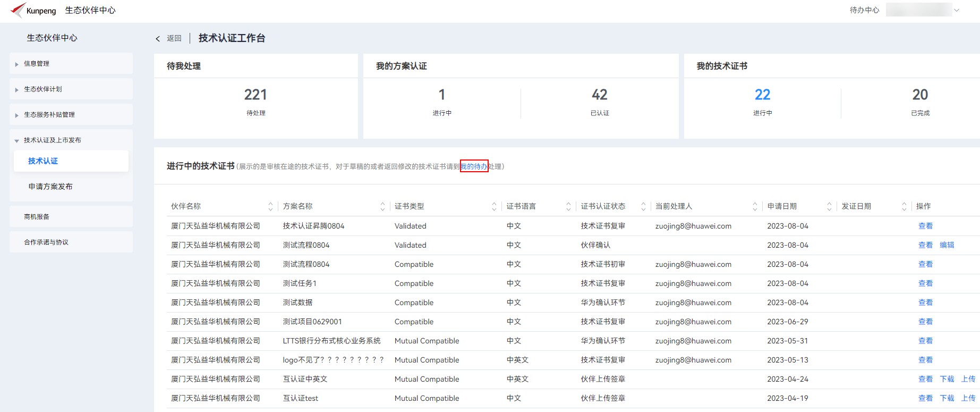Expand 信息管理 sidebar menu
The image size is (980, 412).
(x=71, y=64)
